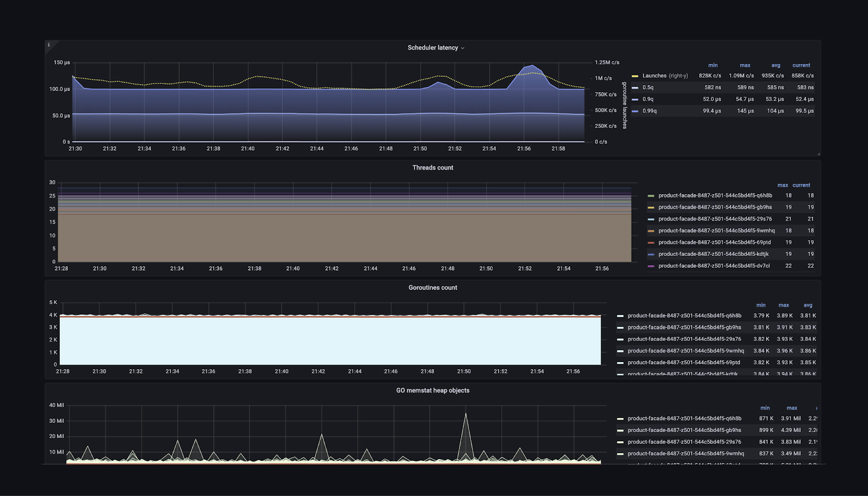Click dv7cl purple swatch in Threads count legend

click(651, 266)
